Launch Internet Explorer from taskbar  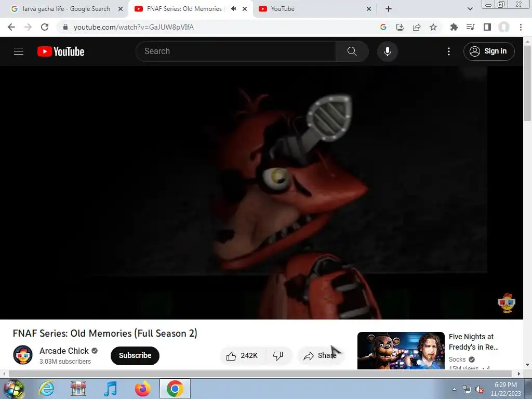tap(46, 389)
